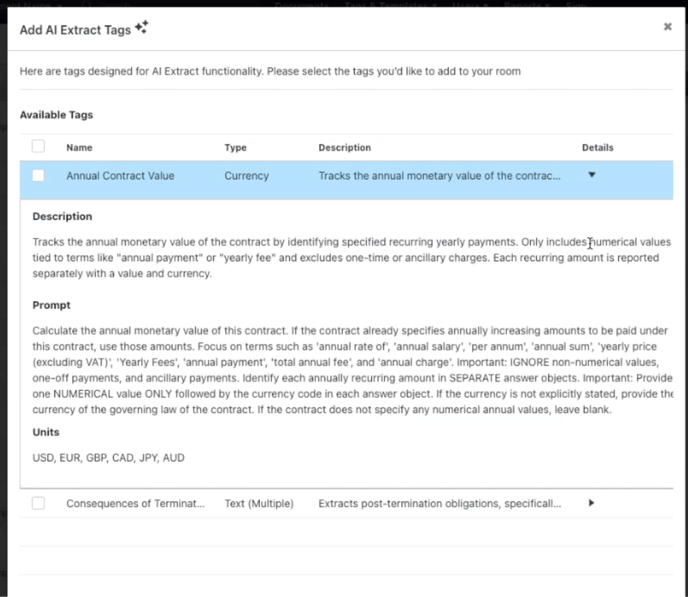Click the Currency type cell
The width and height of the screenshot is (688, 597).
click(246, 176)
